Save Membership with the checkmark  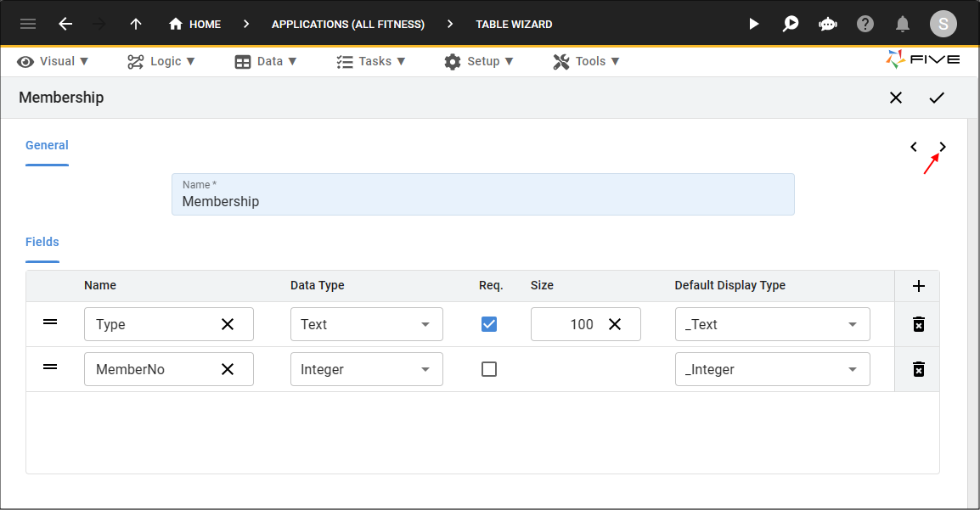pos(936,98)
